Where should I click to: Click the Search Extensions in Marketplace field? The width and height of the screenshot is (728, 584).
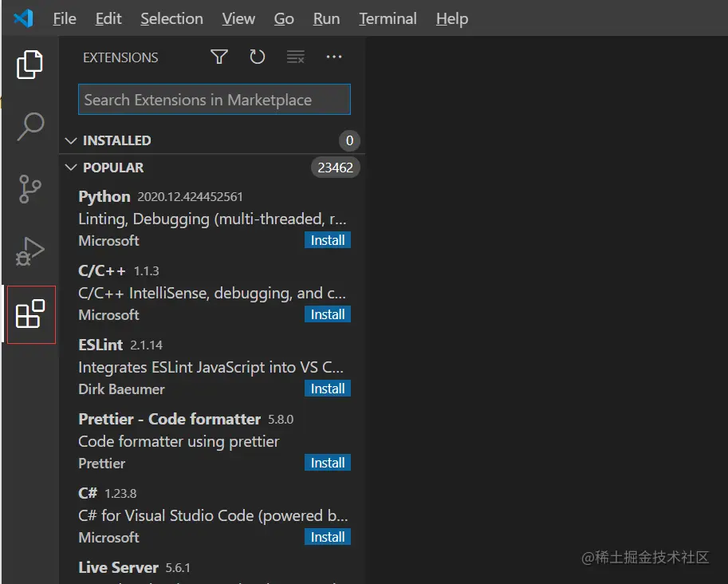click(214, 100)
